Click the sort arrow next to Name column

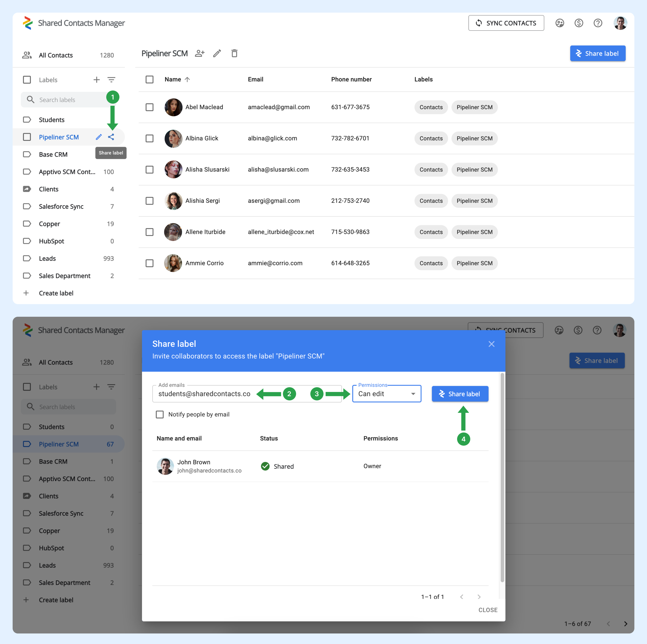(x=187, y=79)
